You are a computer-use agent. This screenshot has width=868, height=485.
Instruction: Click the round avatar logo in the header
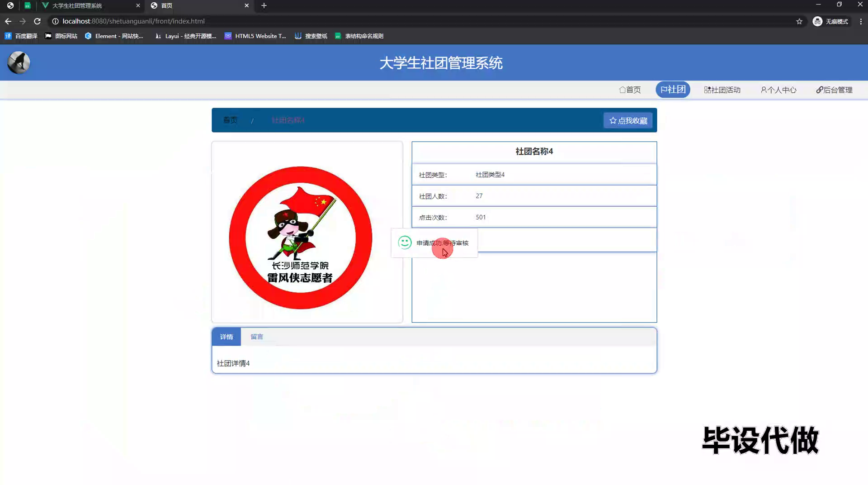[19, 62]
